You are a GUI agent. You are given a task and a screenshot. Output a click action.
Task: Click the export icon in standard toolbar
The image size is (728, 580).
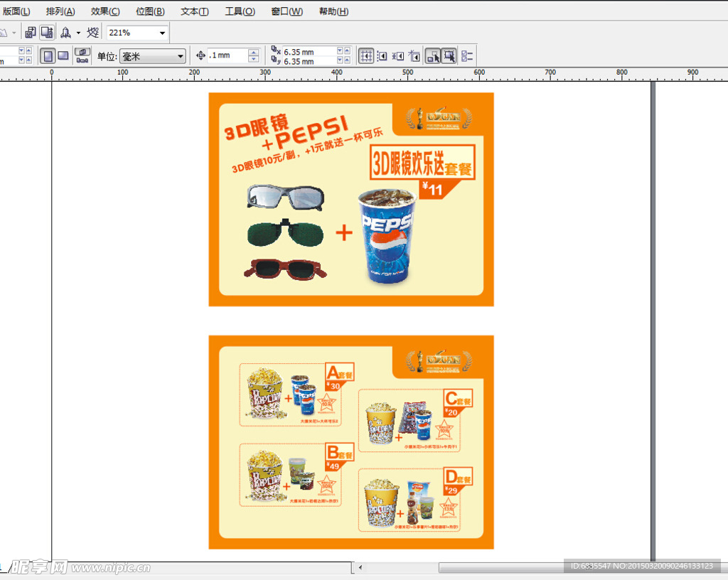tap(46, 33)
